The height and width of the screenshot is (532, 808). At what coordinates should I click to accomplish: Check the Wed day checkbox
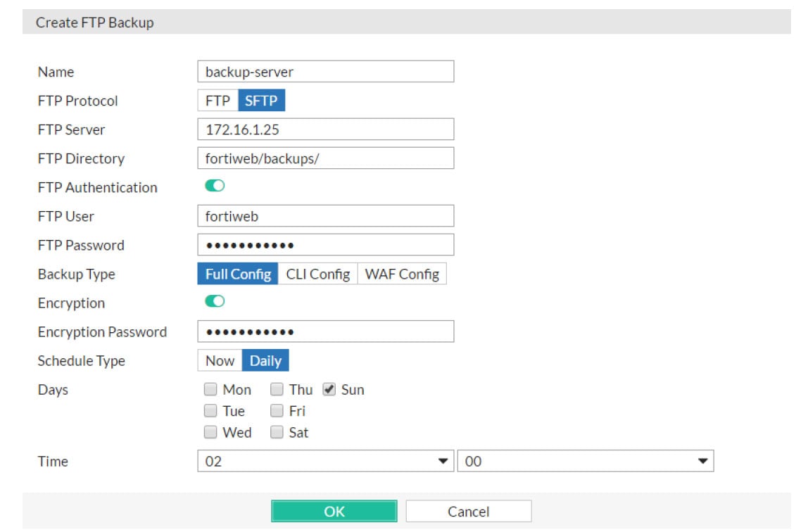tap(210, 432)
